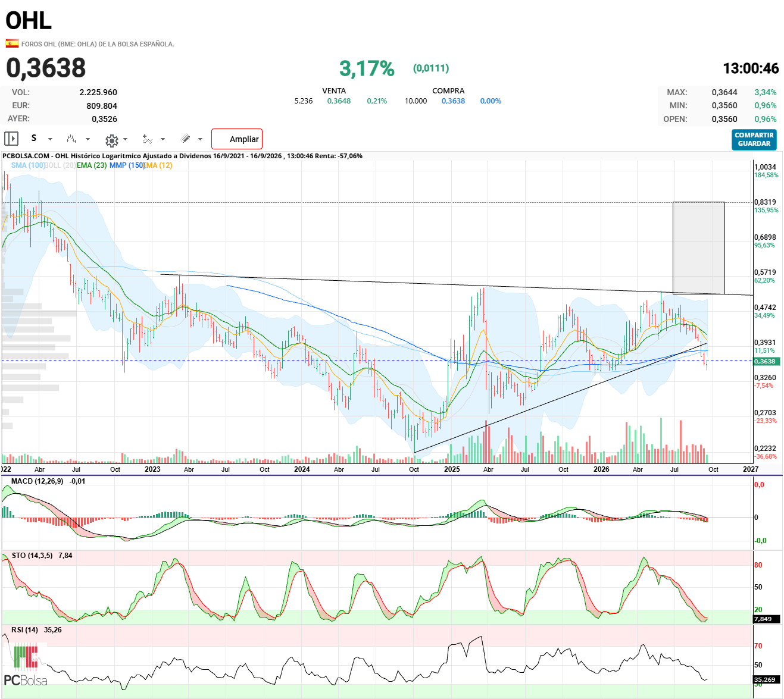Click the MIN value 0,3560
Viewport: 784px width, 699px height.
point(724,105)
